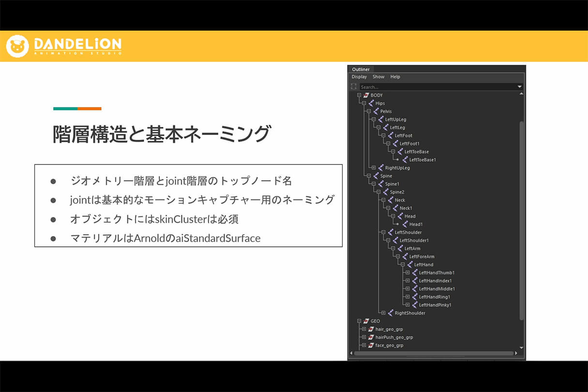Screen dimensions: 588x392
Task: Select the Pelvis item in the outliner
Action: click(382, 111)
